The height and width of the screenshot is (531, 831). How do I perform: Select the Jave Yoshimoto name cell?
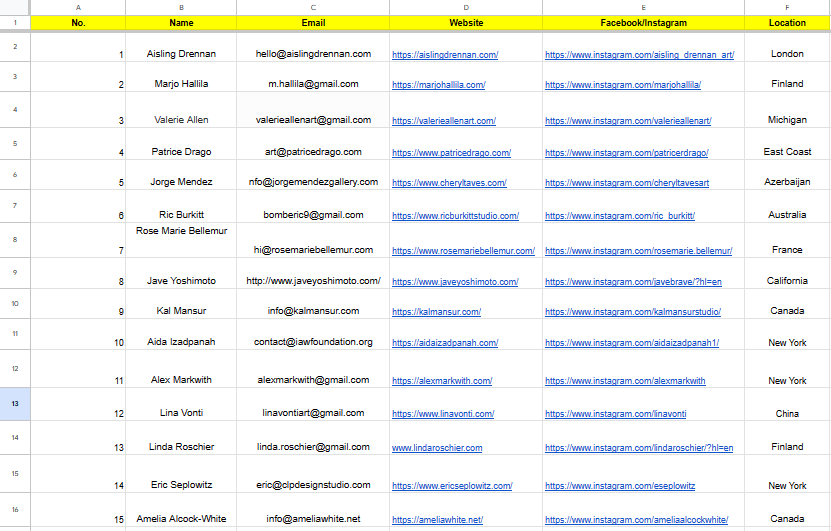pos(181,273)
